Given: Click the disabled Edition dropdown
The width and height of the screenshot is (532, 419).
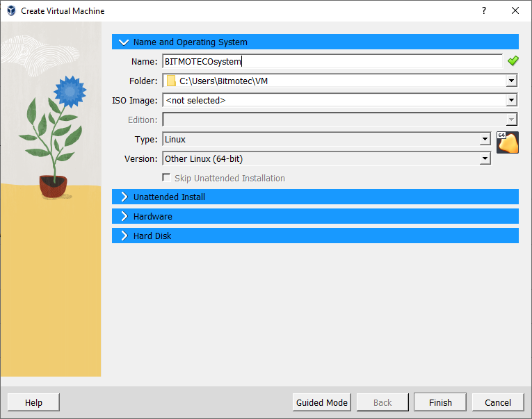Looking at the screenshot, I should coord(339,120).
